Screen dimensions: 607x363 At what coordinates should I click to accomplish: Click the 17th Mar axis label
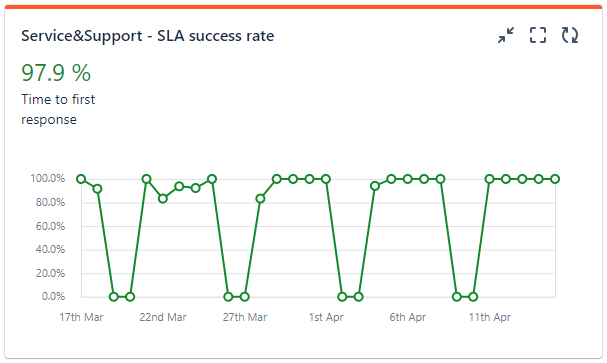(81, 317)
